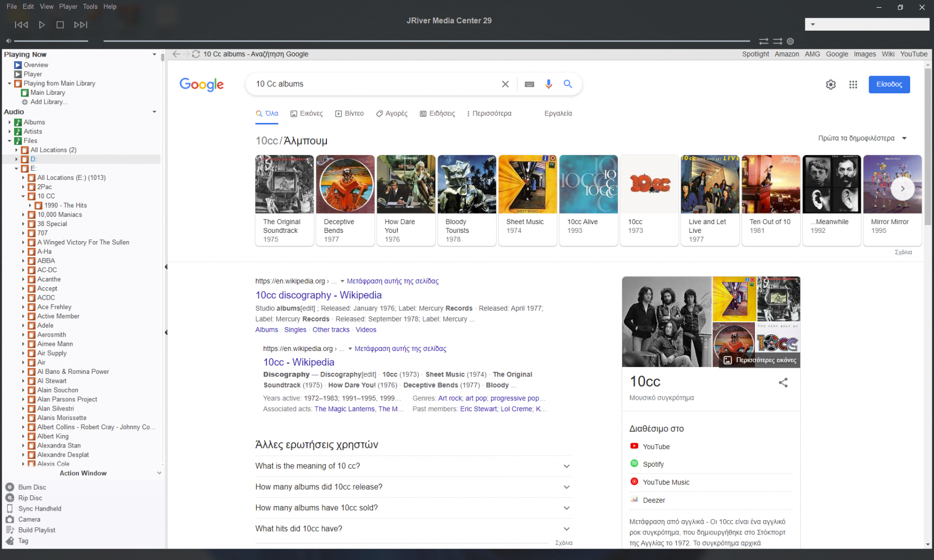Click the browser reload icon
The width and height of the screenshot is (934, 560).
point(196,54)
